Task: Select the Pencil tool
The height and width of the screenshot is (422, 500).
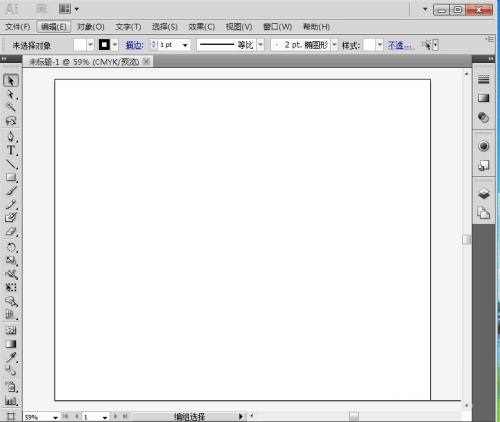Action: [11, 204]
